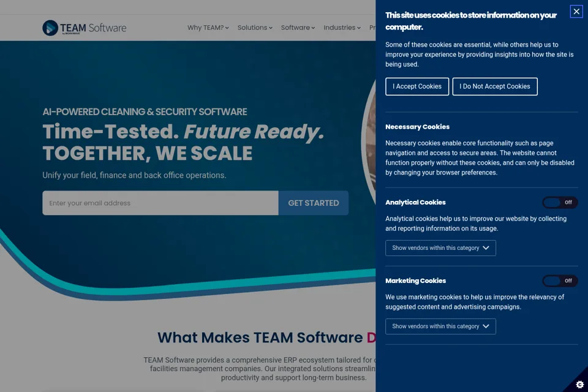The width and height of the screenshot is (588, 392).
Task: Click the Analytical Cookies heading
Action: [415, 203]
